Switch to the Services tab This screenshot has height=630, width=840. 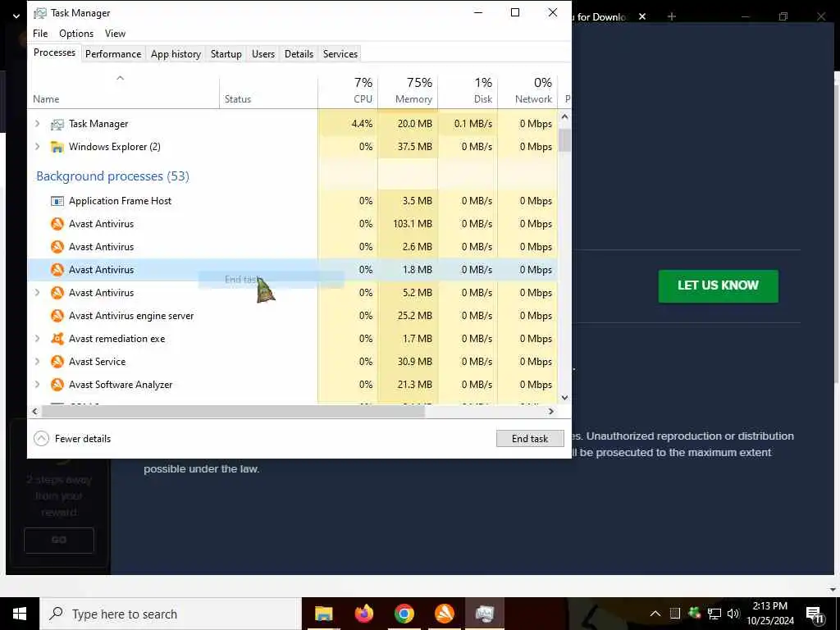(340, 53)
